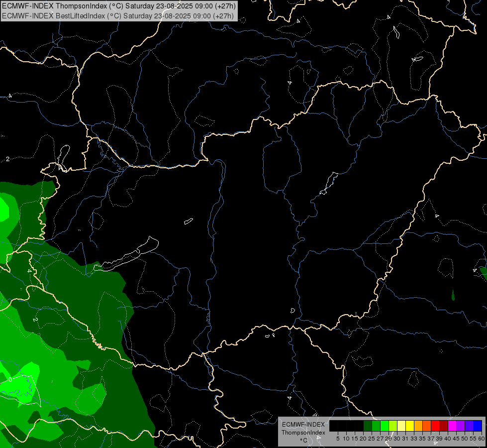This screenshot has height=448, width=487.
Task: Click the red-orange 35-37 legend swatch
Action: 427,426
